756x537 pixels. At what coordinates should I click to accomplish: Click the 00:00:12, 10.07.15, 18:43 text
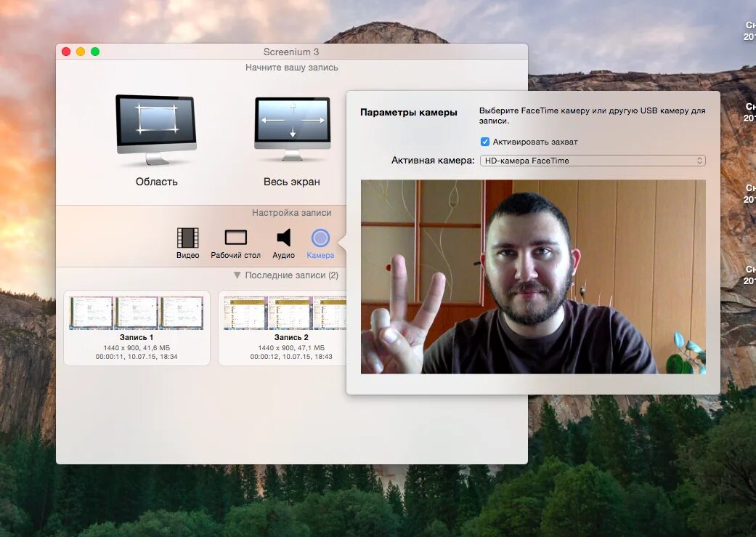click(291, 357)
